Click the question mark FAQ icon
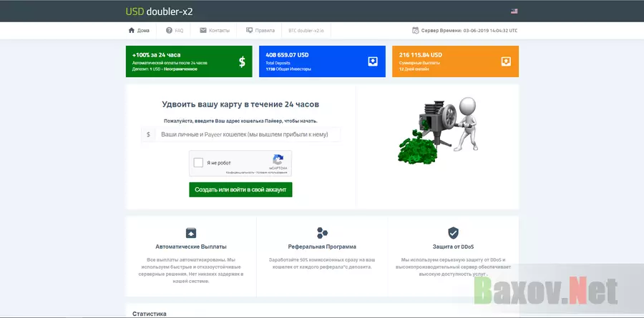 (x=169, y=30)
